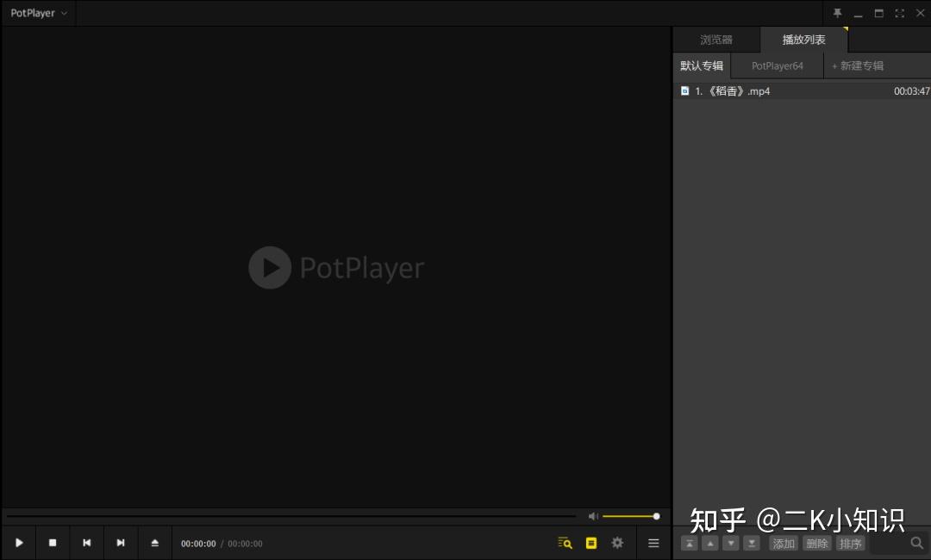Viewport: 931px width, 560px height.
Task: Click the pin icon in the title bar
Action: [x=837, y=13]
